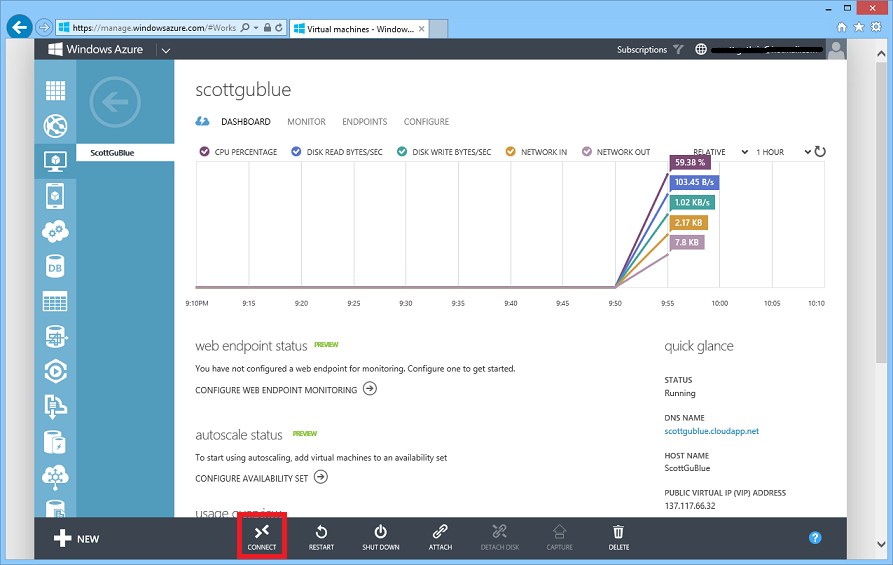Click the browser refresh button in address bar
Screen dimensions: 893x565
[278, 27]
